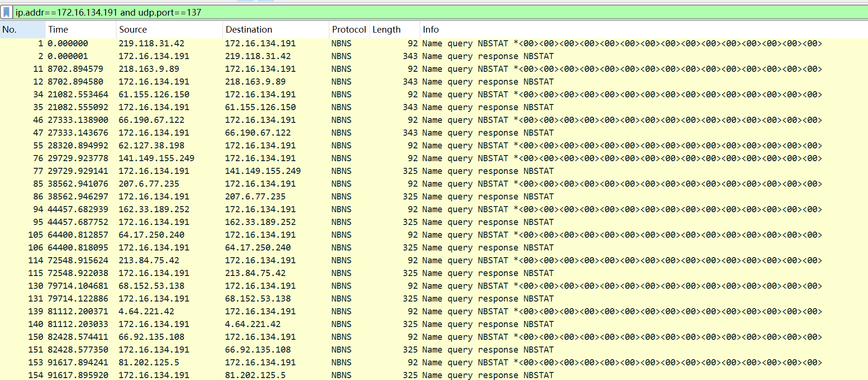Viewport: 868px width, 380px height.
Task: Click source 66.92.135.108 in packet 150
Action: [151, 337]
